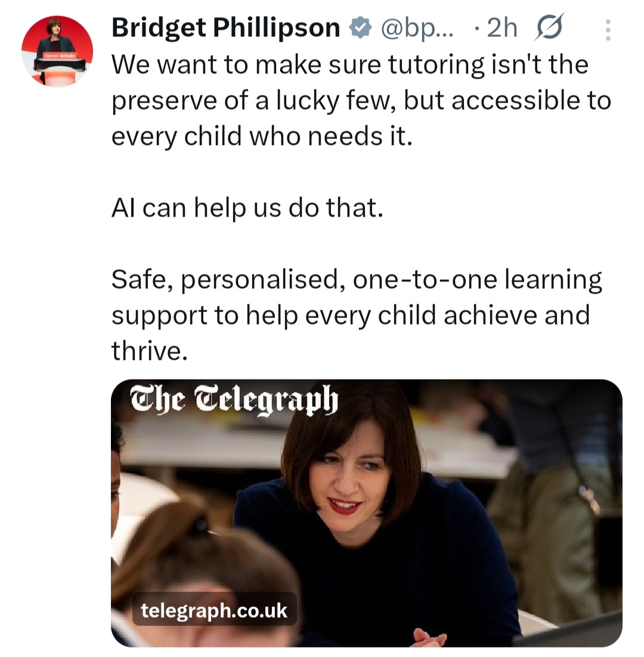The width and height of the screenshot is (644, 657).
Task: Select the truncated @bp... handle
Action: pyautogui.click(x=417, y=29)
